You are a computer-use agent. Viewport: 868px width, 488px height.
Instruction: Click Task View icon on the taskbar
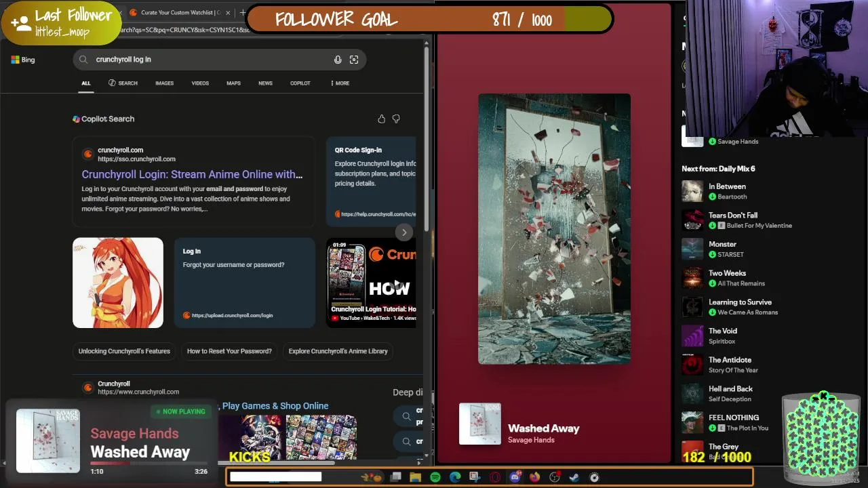(x=396, y=477)
